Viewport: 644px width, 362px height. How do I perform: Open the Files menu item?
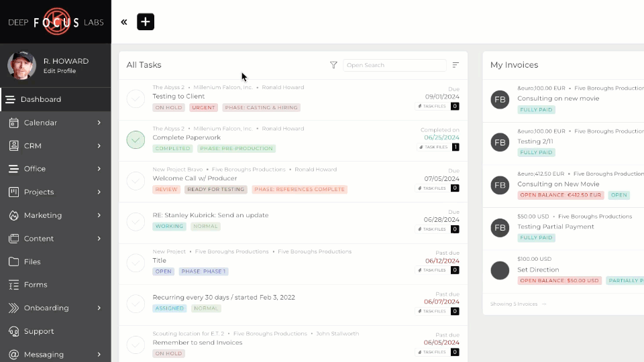(x=56, y=261)
